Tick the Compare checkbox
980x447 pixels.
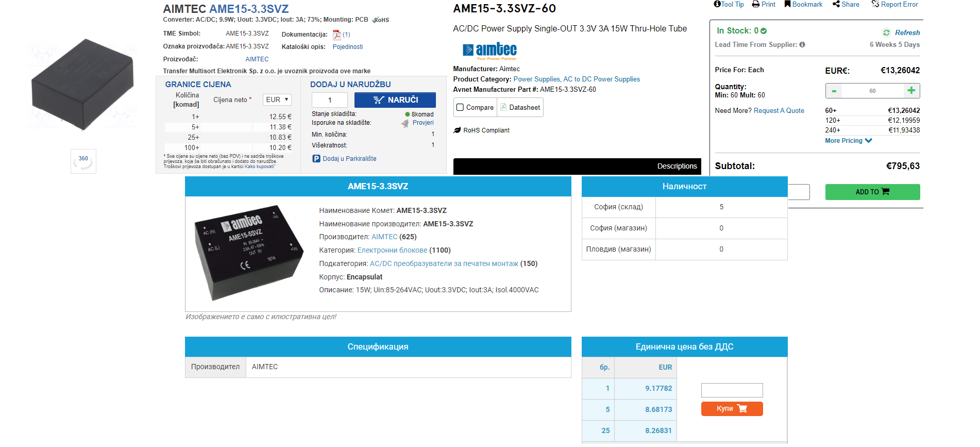pyautogui.click(x=460, y=108)
